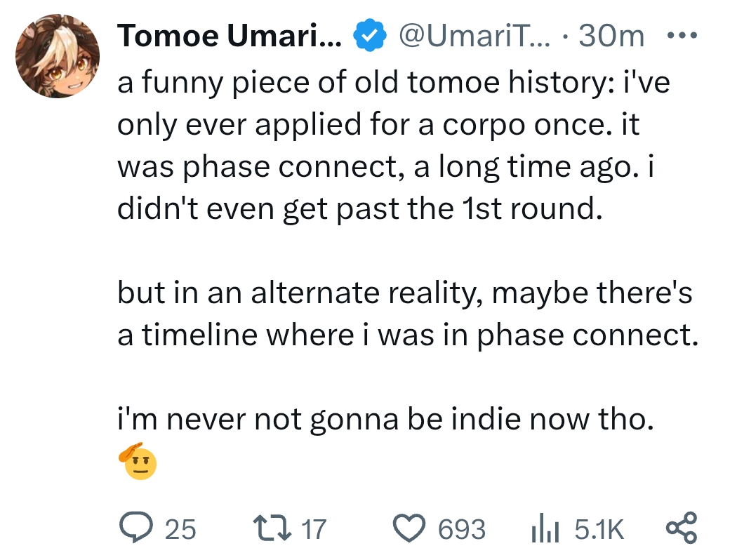Like the tweet with the heart icon
Viewport: 737px width, 560px height.
click(x=409, y=528)
